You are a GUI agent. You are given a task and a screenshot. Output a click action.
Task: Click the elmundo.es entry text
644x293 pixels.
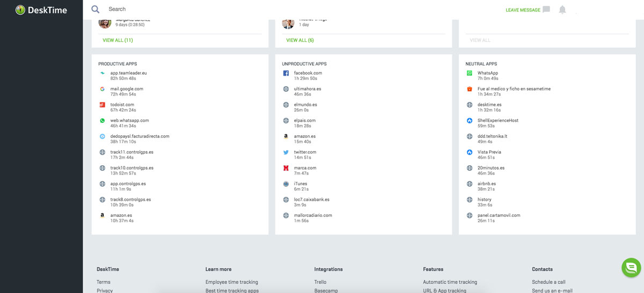coord(305,105)
